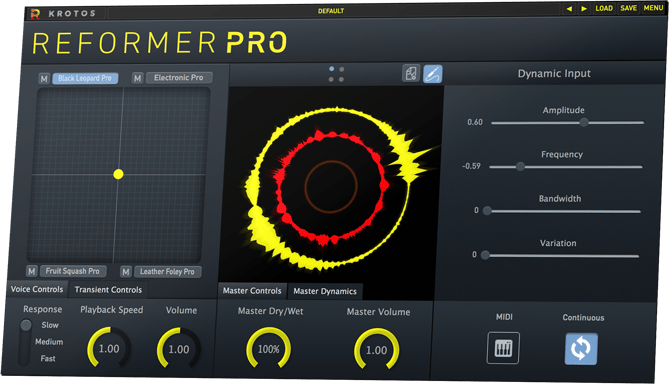The height and width of the screenshot is (384, 669).
Task: Click the Krotos logo icon
Action: pos(35,13)
